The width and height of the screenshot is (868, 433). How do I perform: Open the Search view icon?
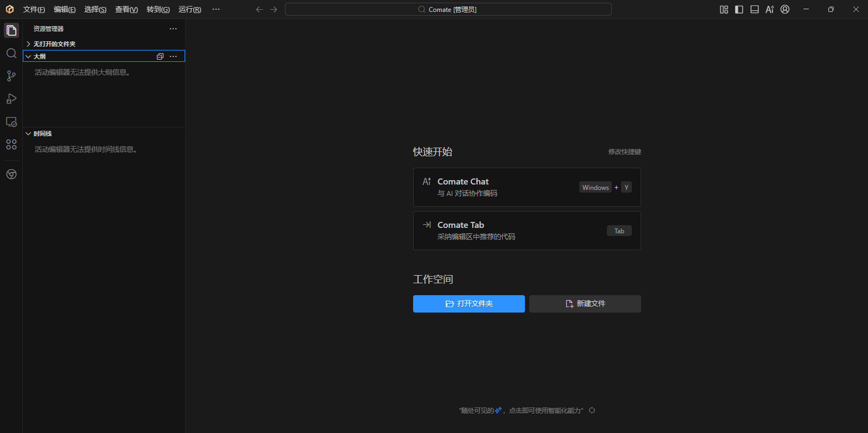pos(11,53)
